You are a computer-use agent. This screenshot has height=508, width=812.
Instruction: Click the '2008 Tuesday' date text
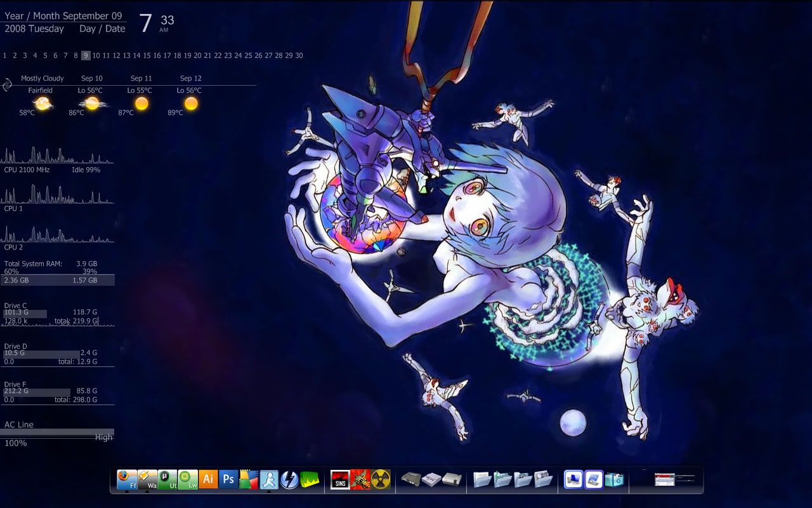click(x=34, y=29)
